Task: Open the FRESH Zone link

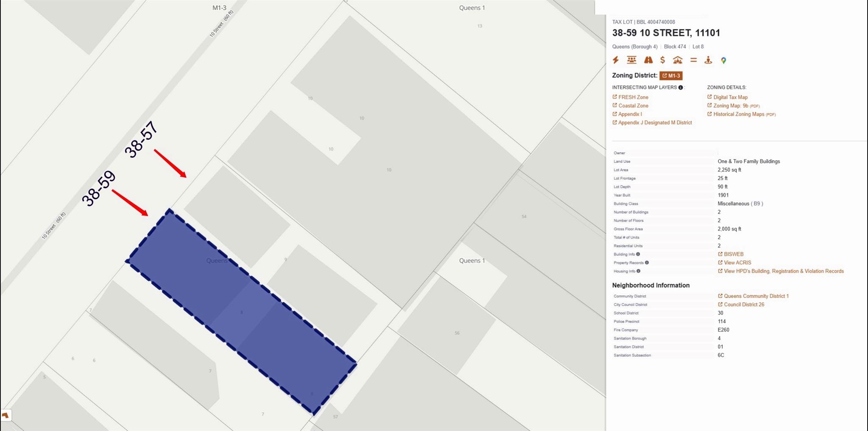Action: point(633,97)
